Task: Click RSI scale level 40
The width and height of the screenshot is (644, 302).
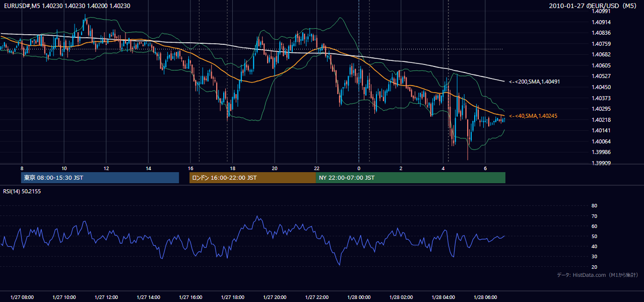Action: click(594, 246)
